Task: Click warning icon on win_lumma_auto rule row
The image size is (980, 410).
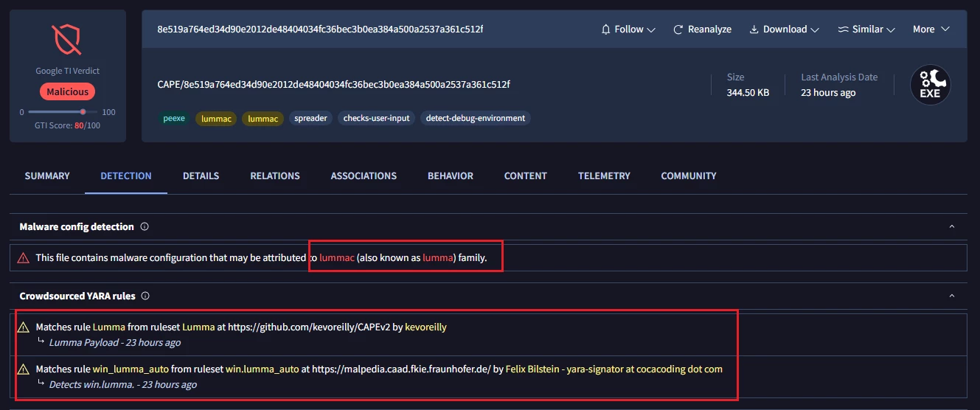Action: pos(24,368)
